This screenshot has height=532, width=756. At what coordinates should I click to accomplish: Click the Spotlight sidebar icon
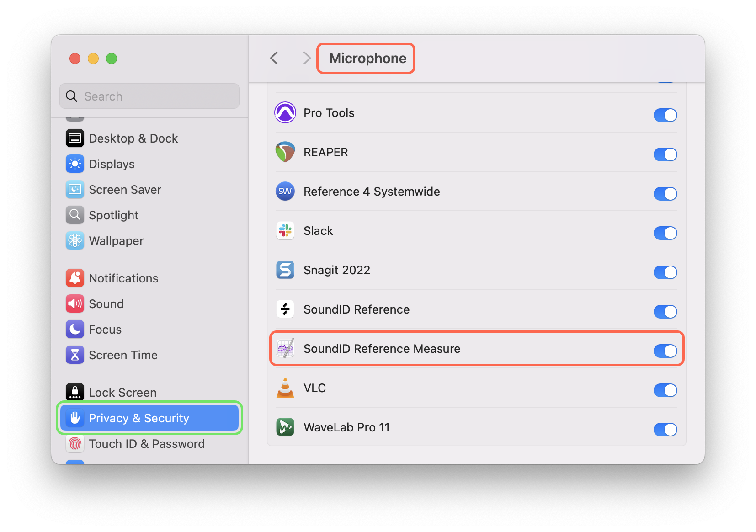pyautogui.click(x=75, y=215)
